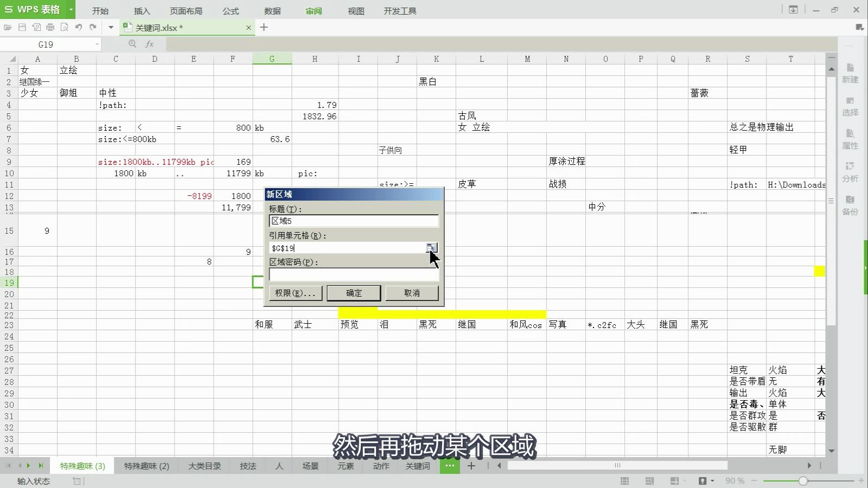Click the 区域密码 password field

coord(354,274)
